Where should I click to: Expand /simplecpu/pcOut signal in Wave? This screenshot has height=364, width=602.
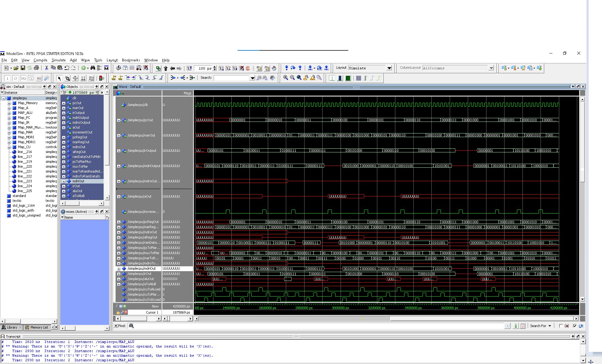click(119, 120)
